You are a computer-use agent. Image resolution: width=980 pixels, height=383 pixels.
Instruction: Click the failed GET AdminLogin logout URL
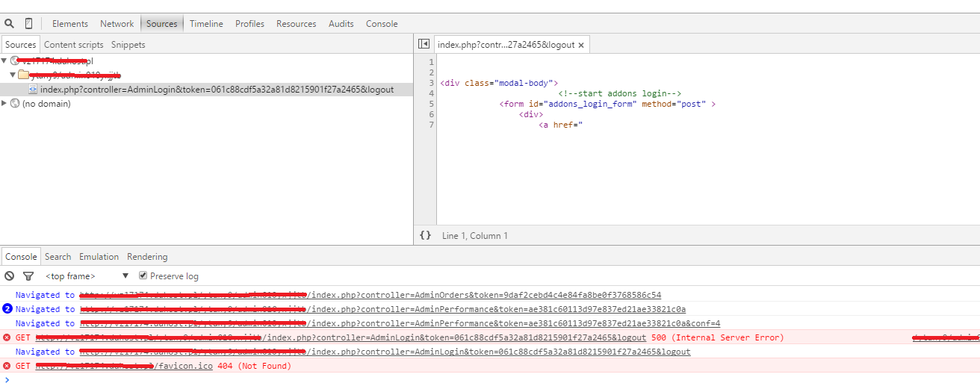point(341,337)
